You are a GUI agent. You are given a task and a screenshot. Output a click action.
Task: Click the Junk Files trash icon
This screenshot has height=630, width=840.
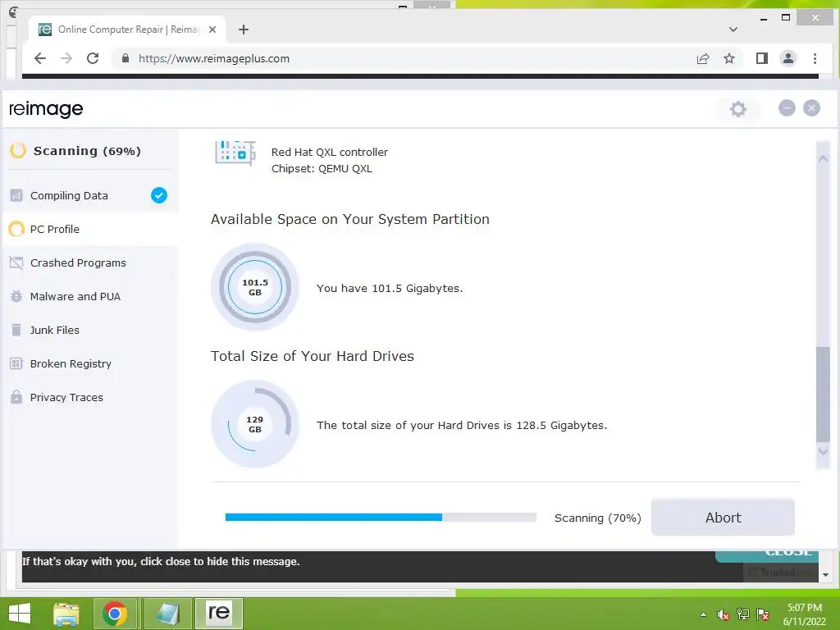pos(16,330)
